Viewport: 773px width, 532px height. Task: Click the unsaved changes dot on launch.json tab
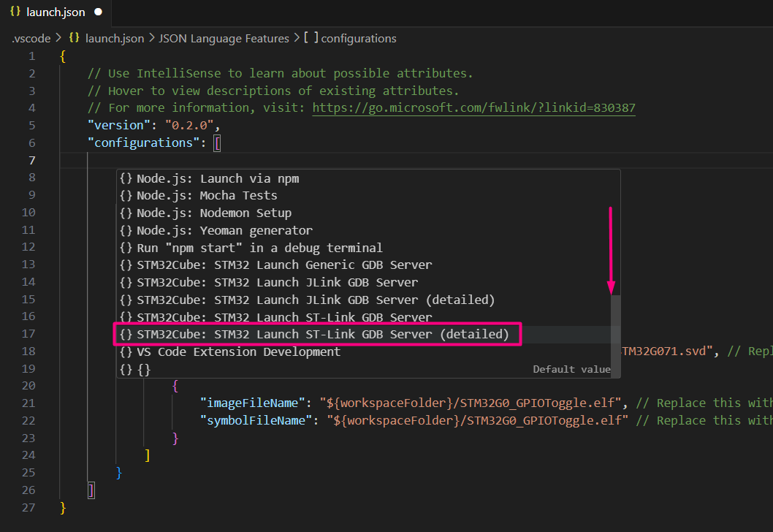(96, 12)
